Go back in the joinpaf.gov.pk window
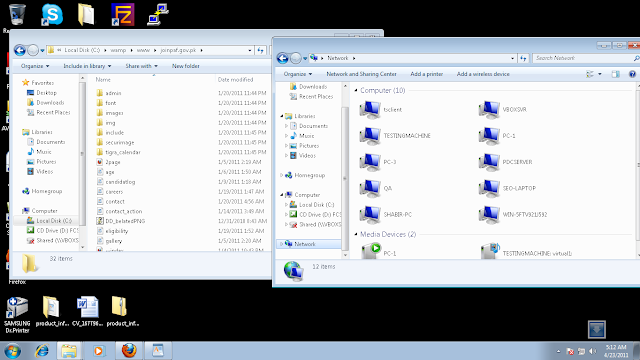The image size is (640, 360). click(20, 50)
